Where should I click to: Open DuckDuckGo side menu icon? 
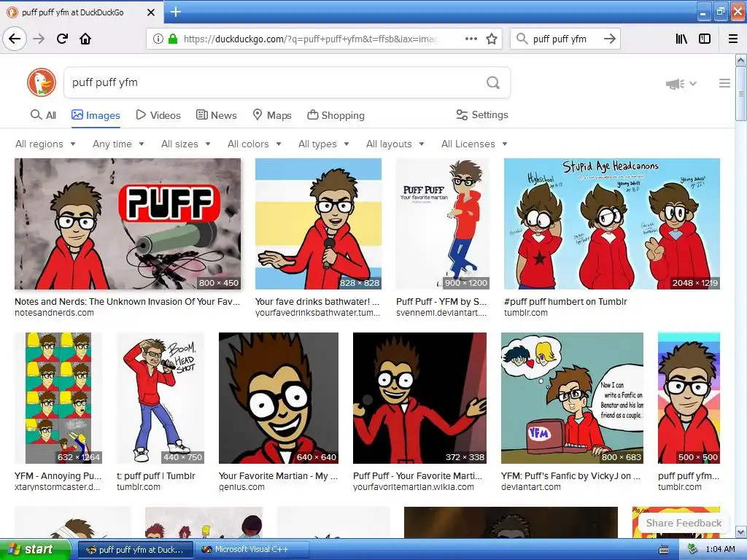tap(724, 83)
